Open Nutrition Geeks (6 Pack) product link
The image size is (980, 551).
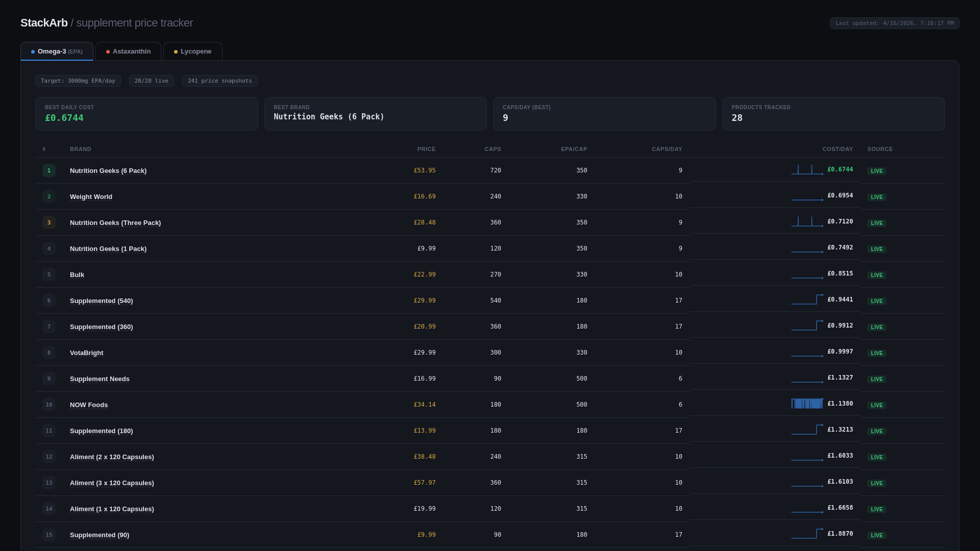108,171
